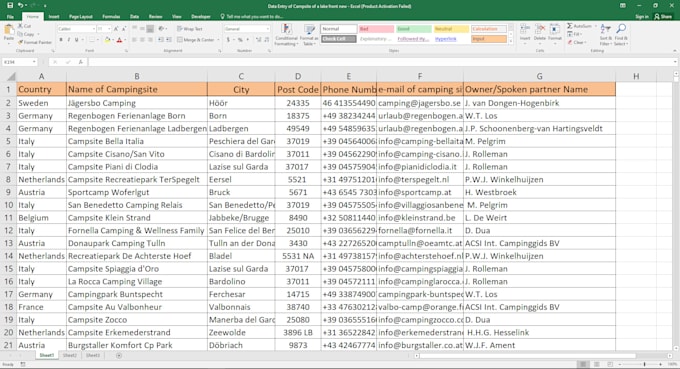Activate the Format Painter

35,42
